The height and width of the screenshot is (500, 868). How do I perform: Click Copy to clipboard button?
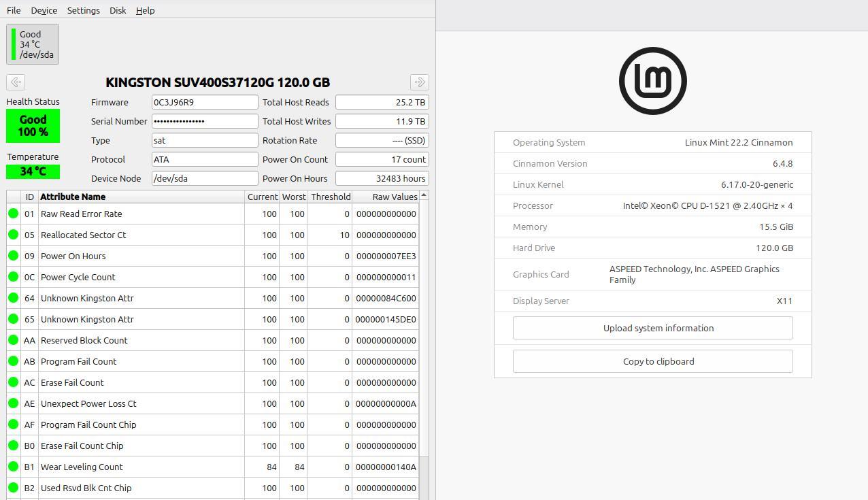[653, 361]
